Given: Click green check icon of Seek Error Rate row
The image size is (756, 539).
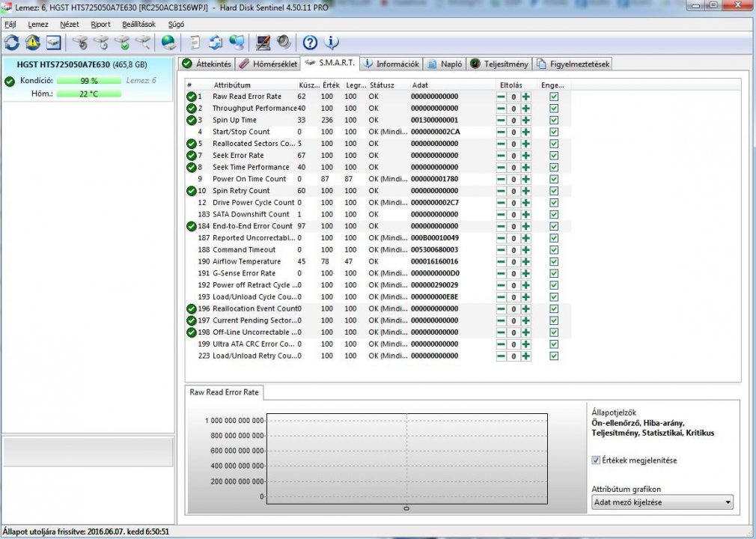Looking at the screenshot, I should tap(192, 156).
